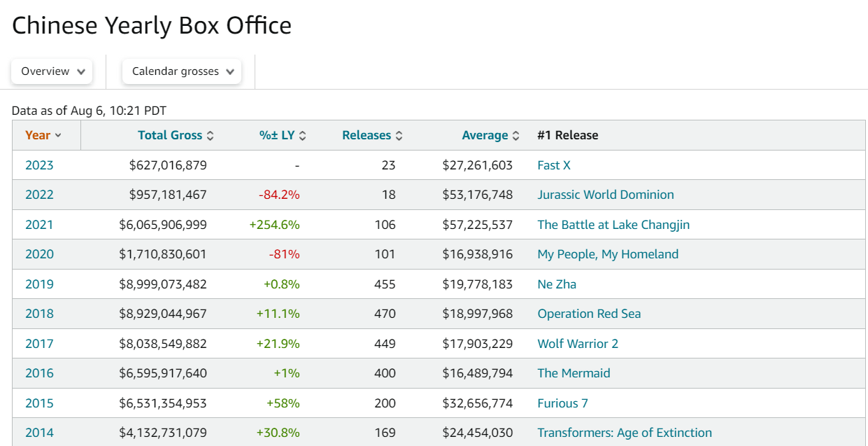Screen dimensions: 868x446
Task: Select the 470 releases cell
Action: pyautogui.click(x=385, y=314)
